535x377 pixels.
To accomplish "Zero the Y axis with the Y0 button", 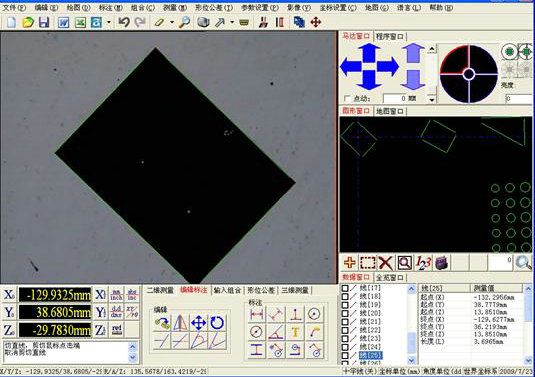I will [9, 313].
